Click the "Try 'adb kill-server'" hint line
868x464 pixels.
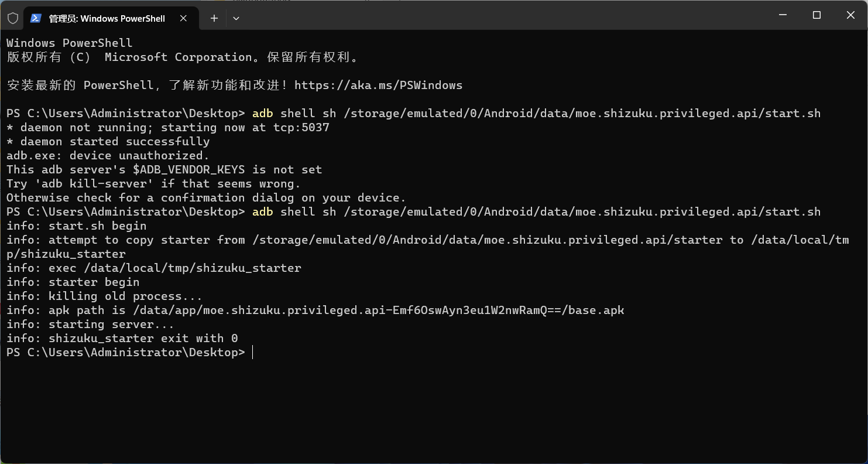[153, 183]
